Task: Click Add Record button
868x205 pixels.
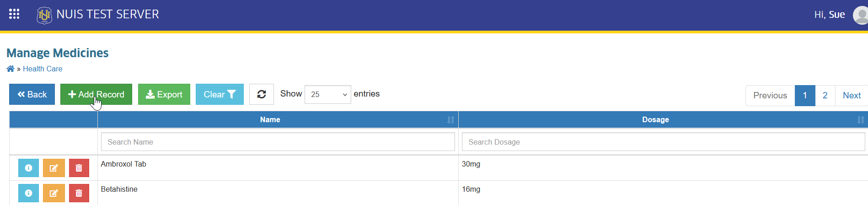Action: pyautogui.click(x=96, y=94)
